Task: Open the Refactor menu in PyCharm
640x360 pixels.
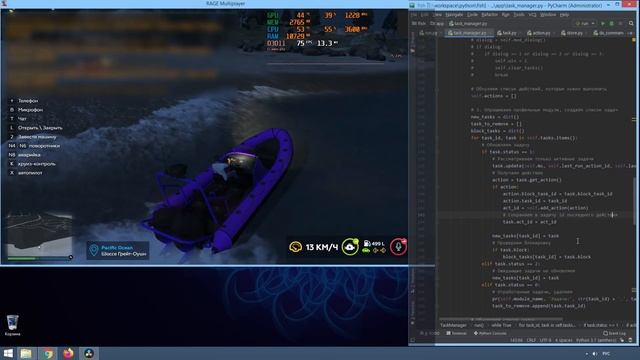Action: pyautogui.click(x=489, y=15)
